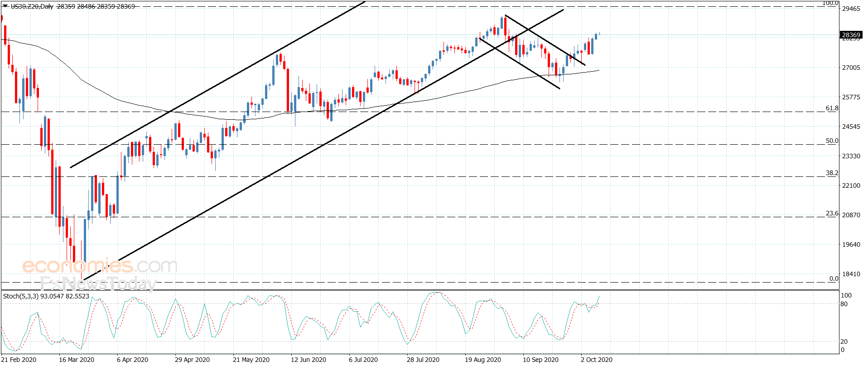Click the 100.0 Fibonacci level label
This screenshot has width=868, height=366.
click(x=830, y=3)
